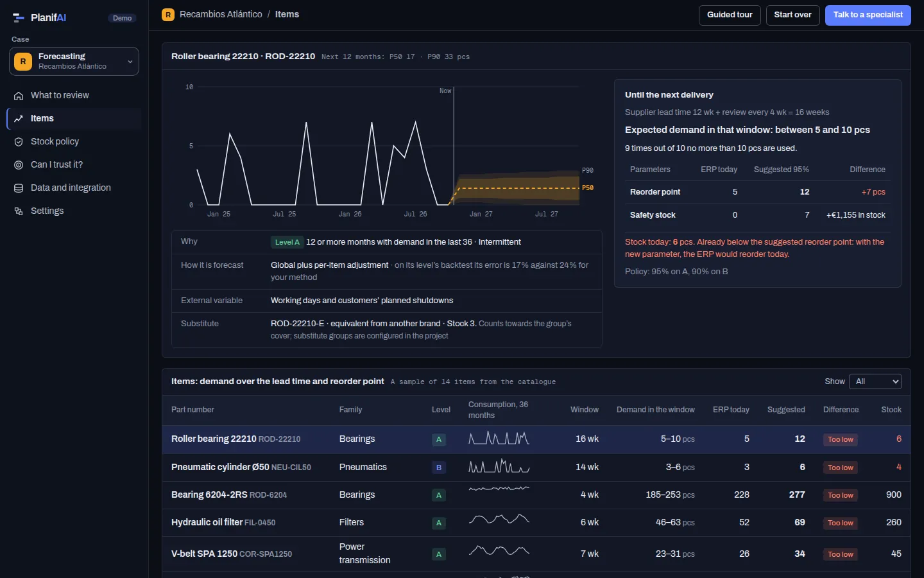Viewport: 924px width, 578px height.
Task: Click the P50 label on the forecast chart
Action: click(x=588, y=188)
